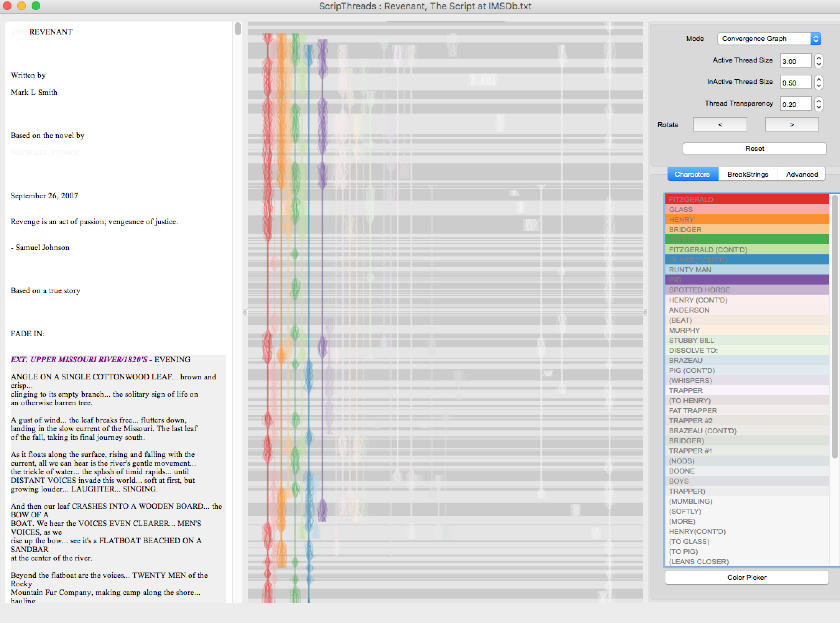840x623 pixels.
Task: Select TRAPPER in the list
Action: click(x=747, y=390)
